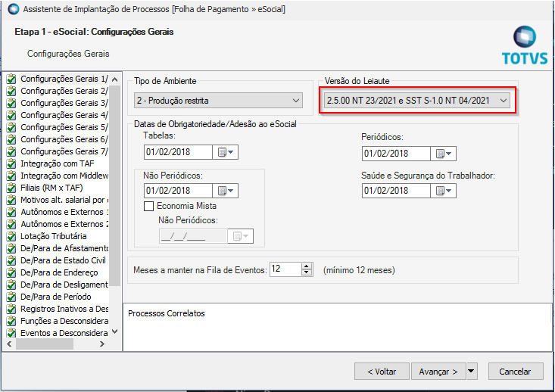
Task: Open the Versão do Leiaute dropdown
Action: 417,101
